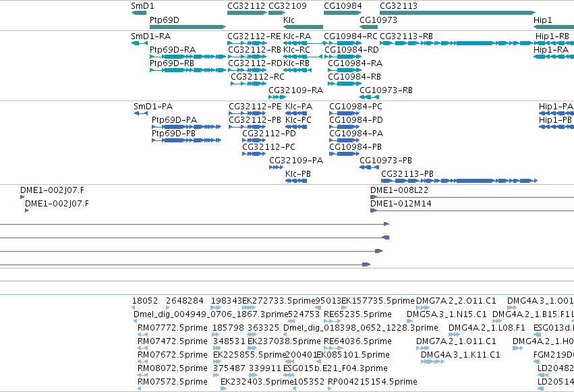Viewport: 574px width, 392px height.
Task: Select protein CG10984-PC
Action: (355, 107)
